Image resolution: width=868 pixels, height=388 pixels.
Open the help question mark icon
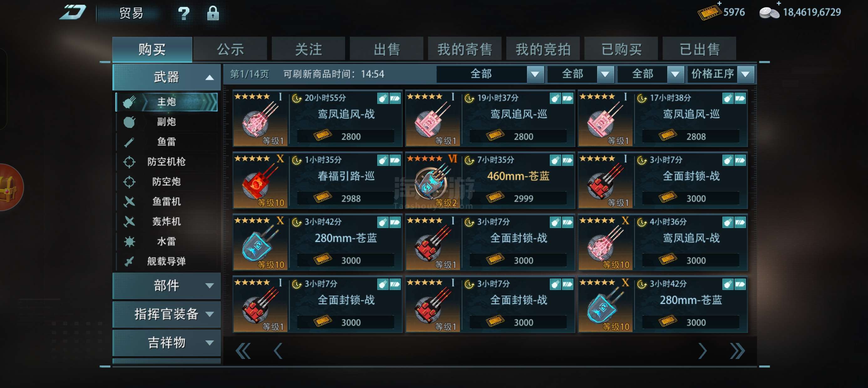[x=183, y=13]
